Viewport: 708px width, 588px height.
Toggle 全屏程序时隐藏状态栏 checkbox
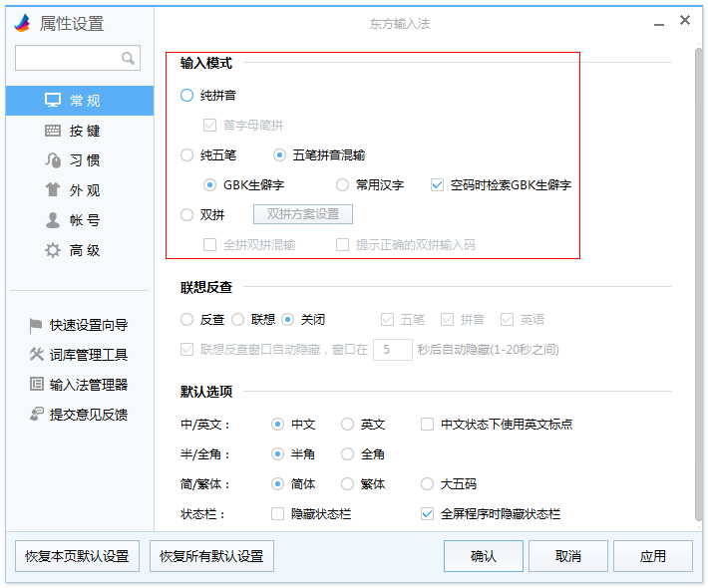coord(427,514)
